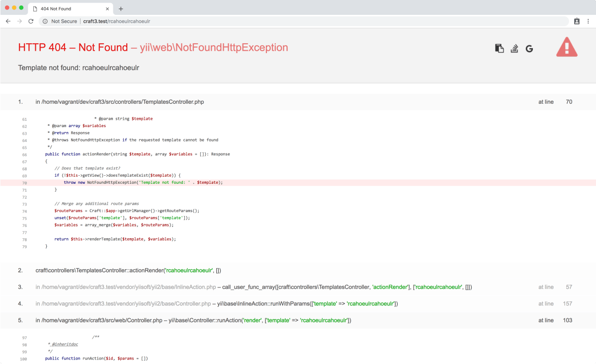Click line 100 public function runAction
The width and height of the screenshot is (596, 364).
[96, 359]
